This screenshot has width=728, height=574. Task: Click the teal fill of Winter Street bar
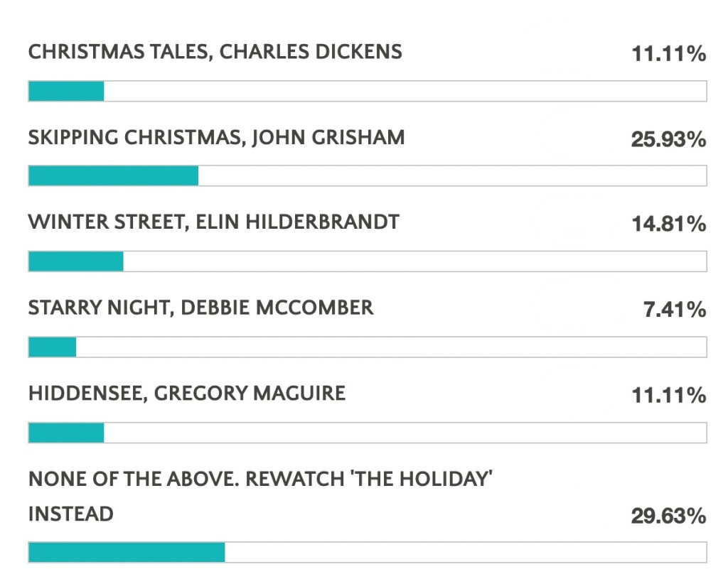(x=76, y=261)
